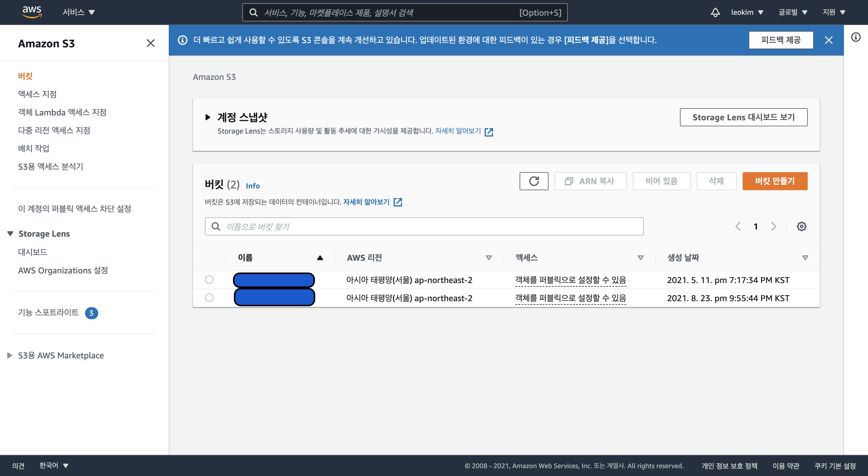
Task: Click external link icon after bucket 자세히 알아보기
Action: (x=398, y=202)
